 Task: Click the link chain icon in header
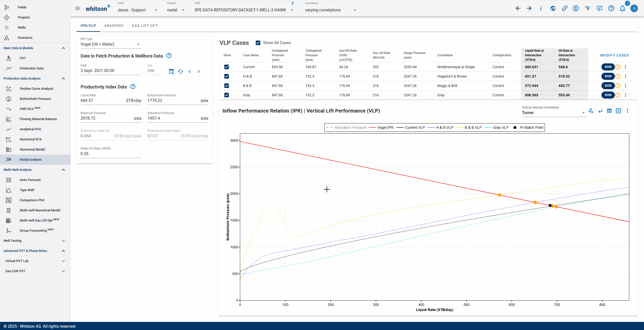coord(564,8)
